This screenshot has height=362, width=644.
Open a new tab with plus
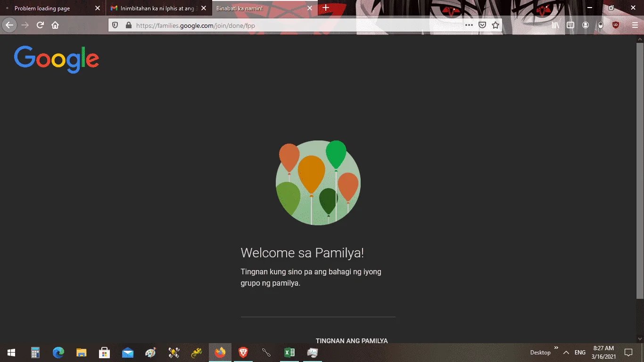pos(326,8)
